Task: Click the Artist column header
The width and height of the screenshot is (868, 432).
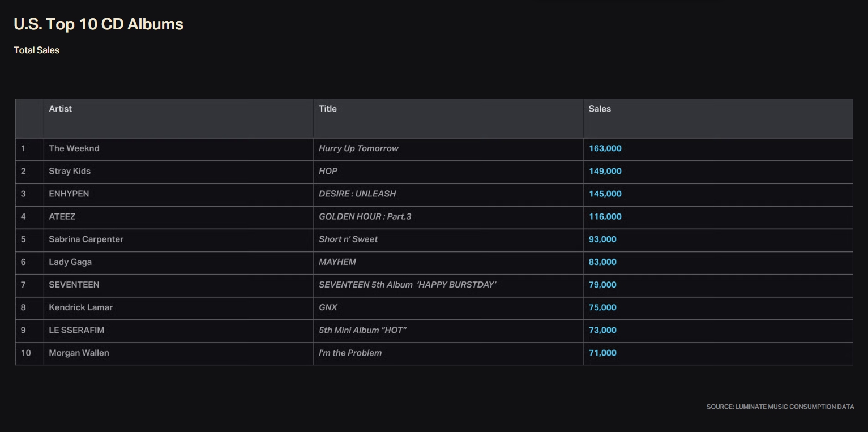Action: point(61,109)
